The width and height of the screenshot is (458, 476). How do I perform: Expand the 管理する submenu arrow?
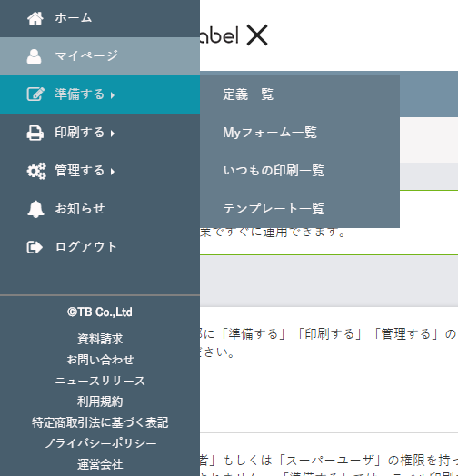coord(113,172)
